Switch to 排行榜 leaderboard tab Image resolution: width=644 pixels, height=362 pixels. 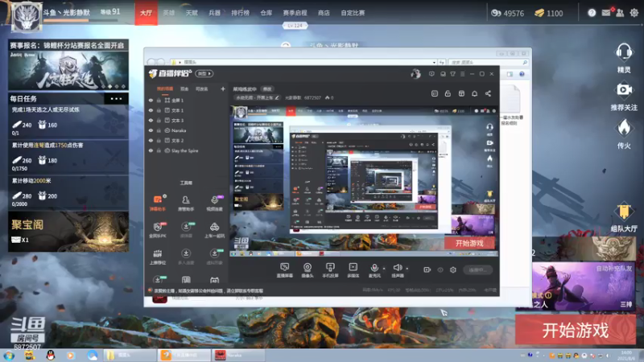[x=240, y=13]
